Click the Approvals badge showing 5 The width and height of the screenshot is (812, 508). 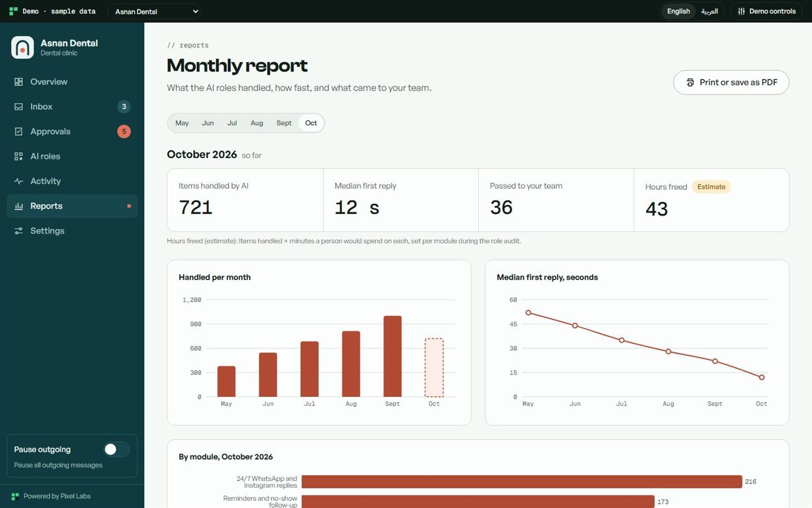tap(124, 132)
